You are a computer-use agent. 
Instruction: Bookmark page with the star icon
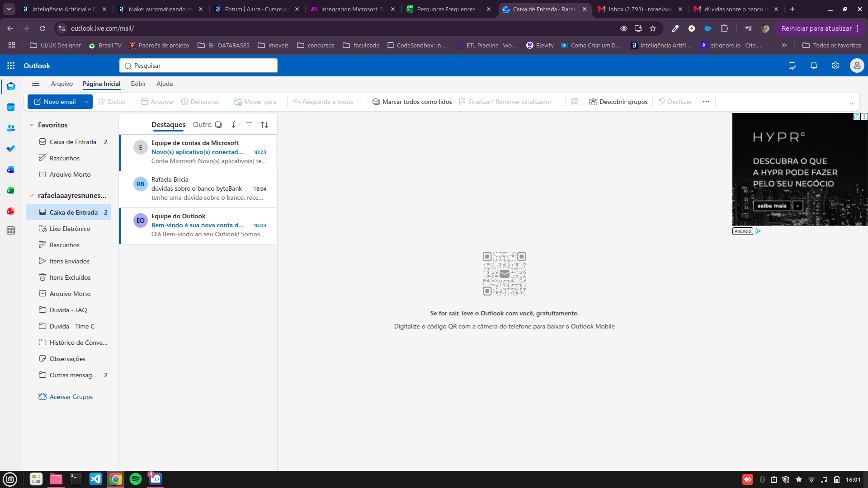[653, 28]
